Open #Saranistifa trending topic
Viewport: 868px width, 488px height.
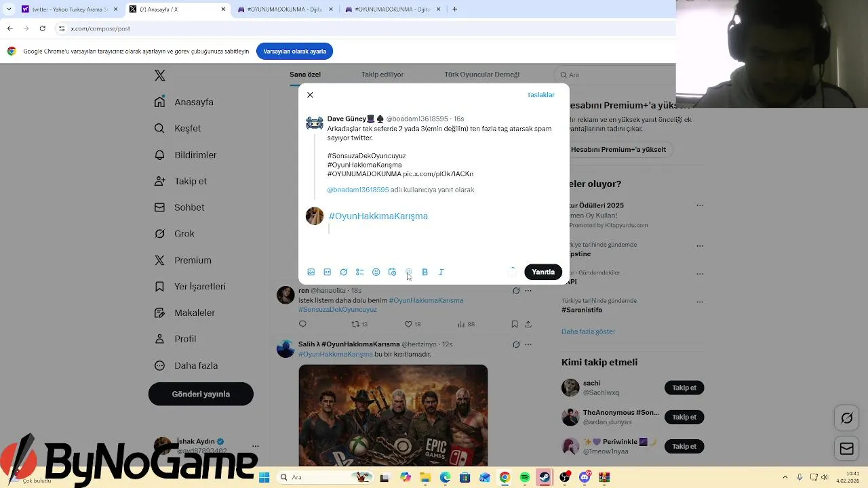tap(582, 310)
